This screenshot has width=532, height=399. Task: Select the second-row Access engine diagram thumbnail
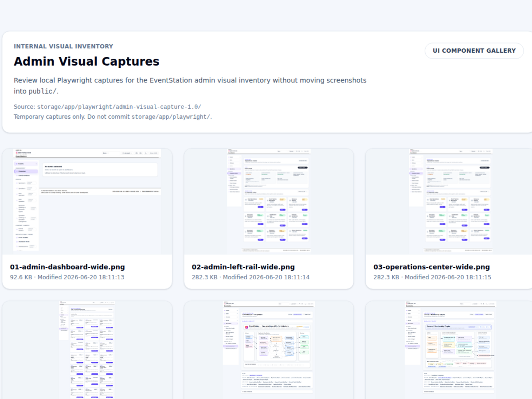pos(450,350)
